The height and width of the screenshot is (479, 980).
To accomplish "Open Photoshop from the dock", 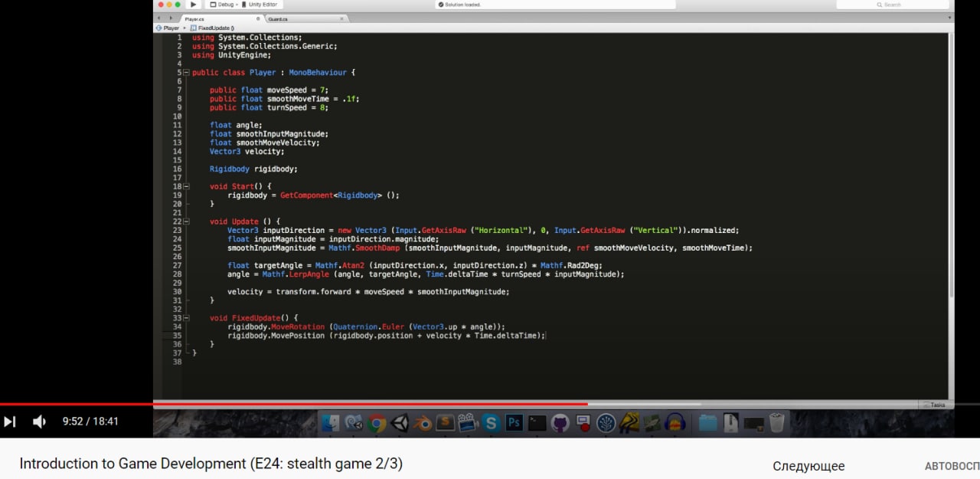I will pyautogui.click(x=514, y=423).
